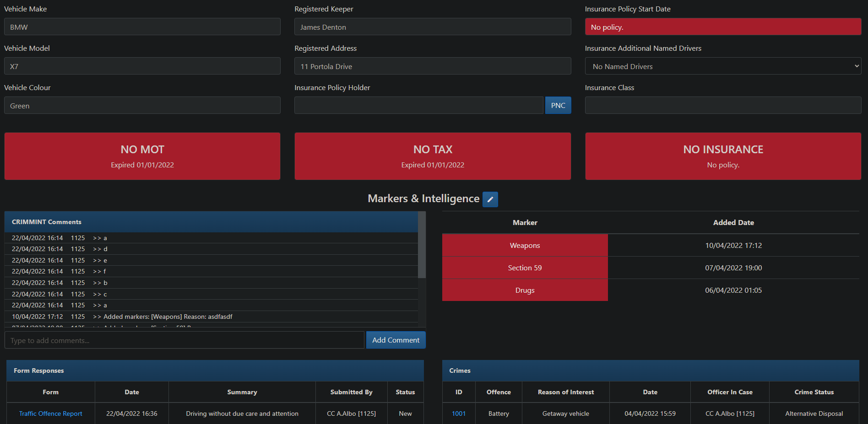
Task: Click the Insurance Policy Start Date field
Action: pos(723,27)
